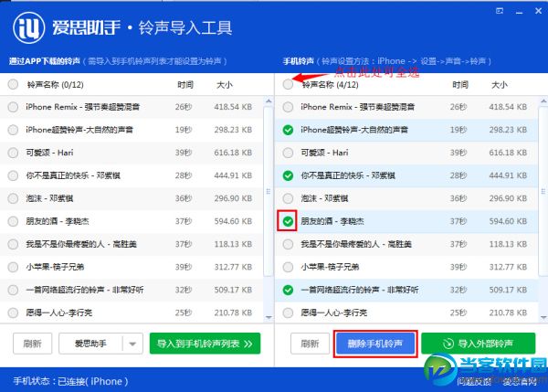Check right 泡沫 - 邓紫棋 checkbox
548x392 pixels.
[x=288, y=198]
